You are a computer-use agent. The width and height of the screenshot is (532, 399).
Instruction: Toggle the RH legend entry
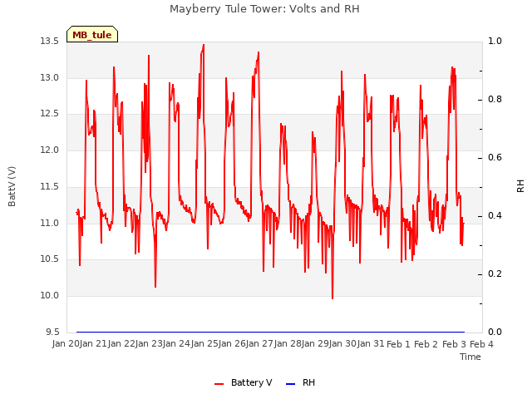click(x=301, y=383)
